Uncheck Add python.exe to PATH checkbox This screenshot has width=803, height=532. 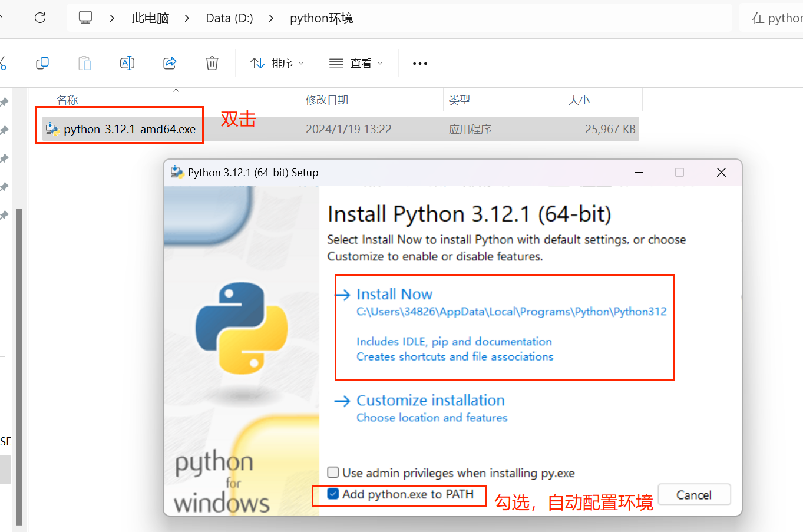click(333, 494)
